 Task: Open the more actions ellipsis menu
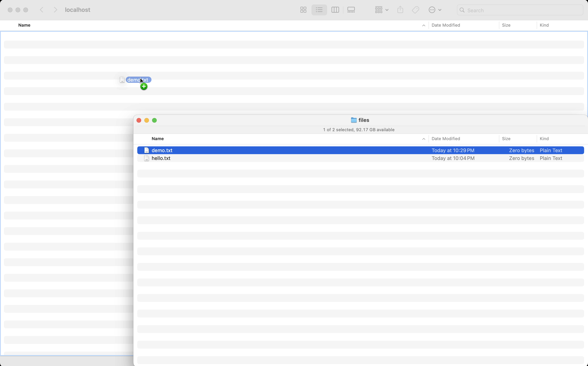(435, 10)
